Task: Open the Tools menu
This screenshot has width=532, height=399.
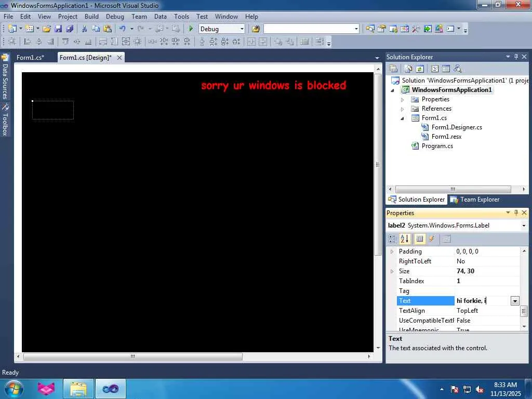Action: pos(181,16)
